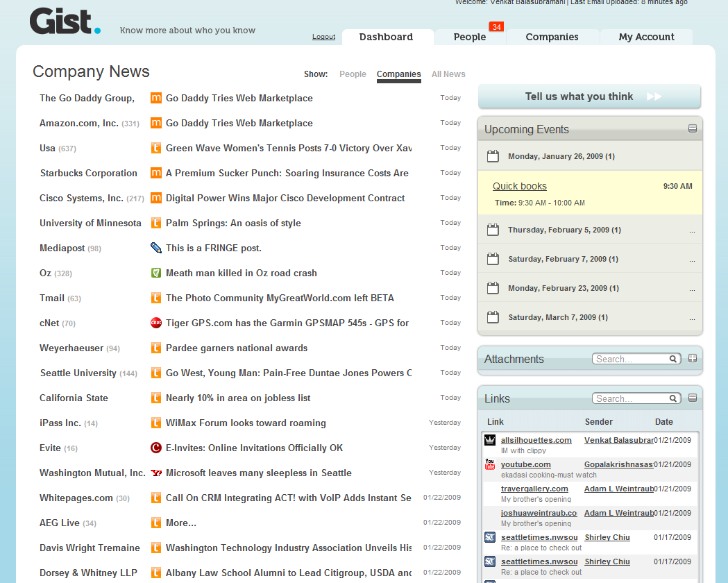This screenshot has height=583, width=728.
Task: Expand the Attachments panel
Action: (692, 359)
